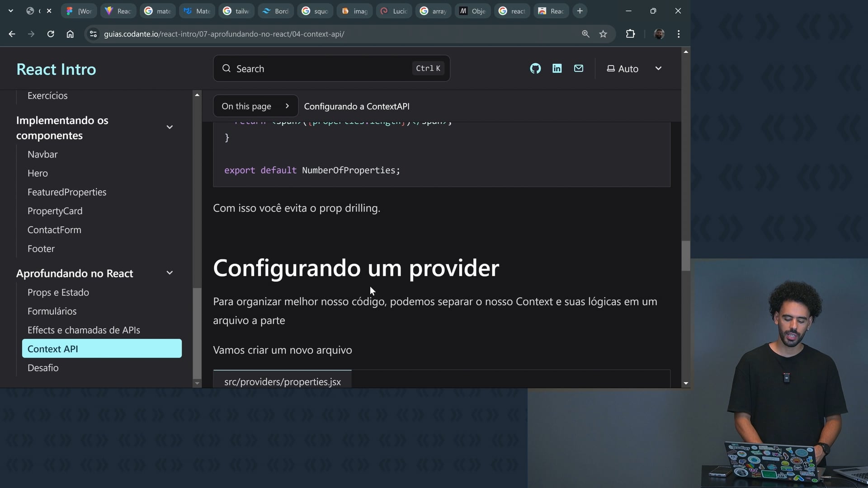This screenshot has height=488, width=868.
Task: Switch to the Lucic browser tab
Action: [x=394, y=11]
